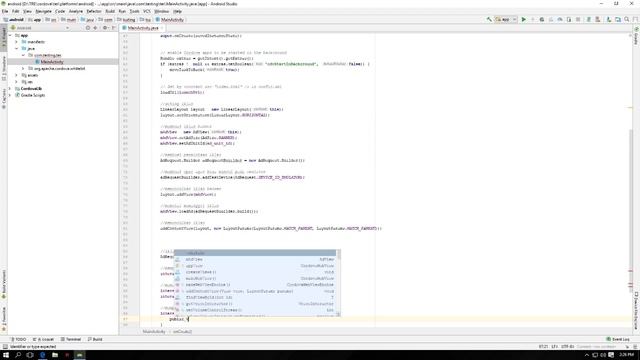Open the Windows Start menu
640x360 pixels.
tap(6, 355)
